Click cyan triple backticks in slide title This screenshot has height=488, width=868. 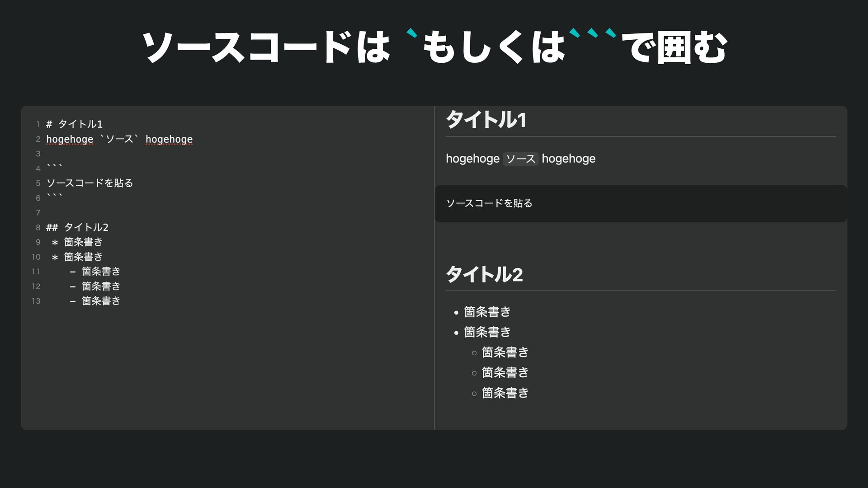click(x=593, y=33)
